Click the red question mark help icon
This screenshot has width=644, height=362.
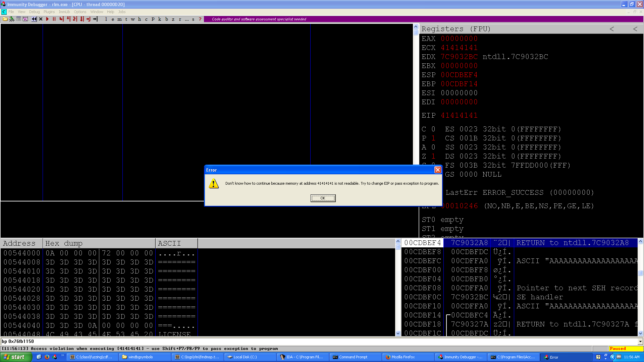(x=200, y=19)
